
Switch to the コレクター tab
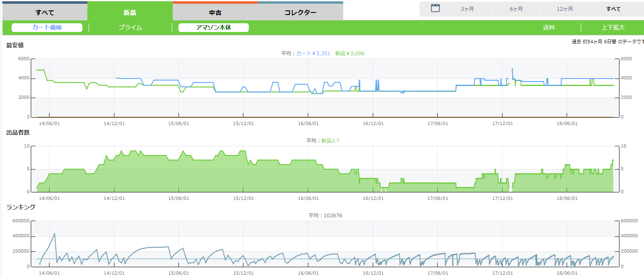(300, 12)
